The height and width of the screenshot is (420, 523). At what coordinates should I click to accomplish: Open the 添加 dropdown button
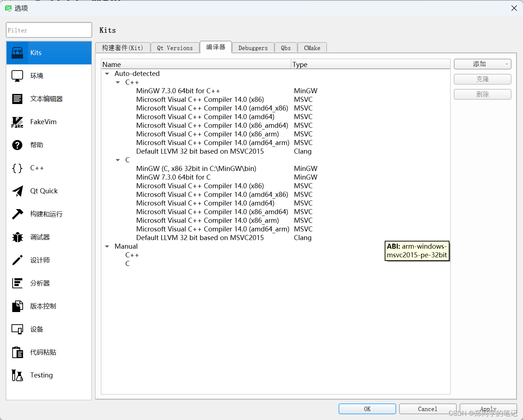coord(482,64)
